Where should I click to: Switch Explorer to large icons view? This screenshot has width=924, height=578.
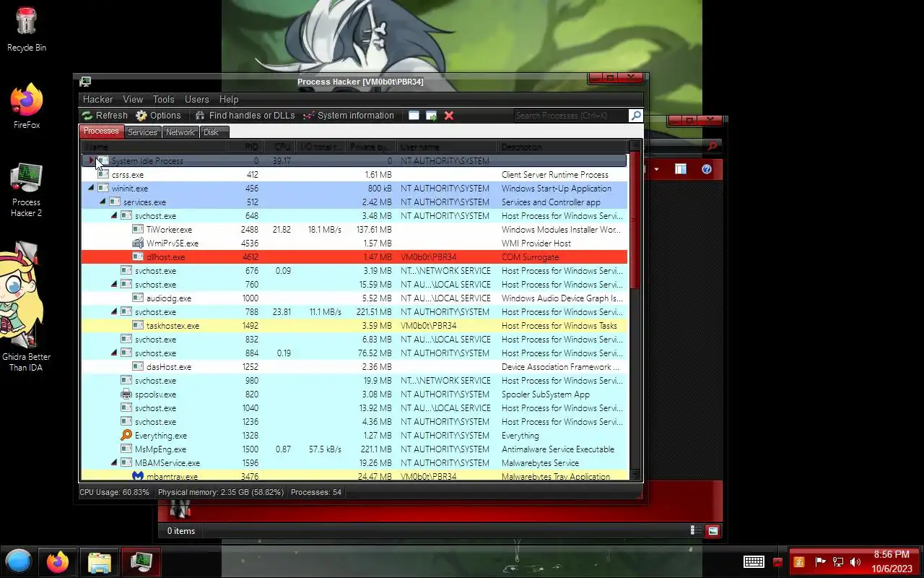tap(713, 531)
